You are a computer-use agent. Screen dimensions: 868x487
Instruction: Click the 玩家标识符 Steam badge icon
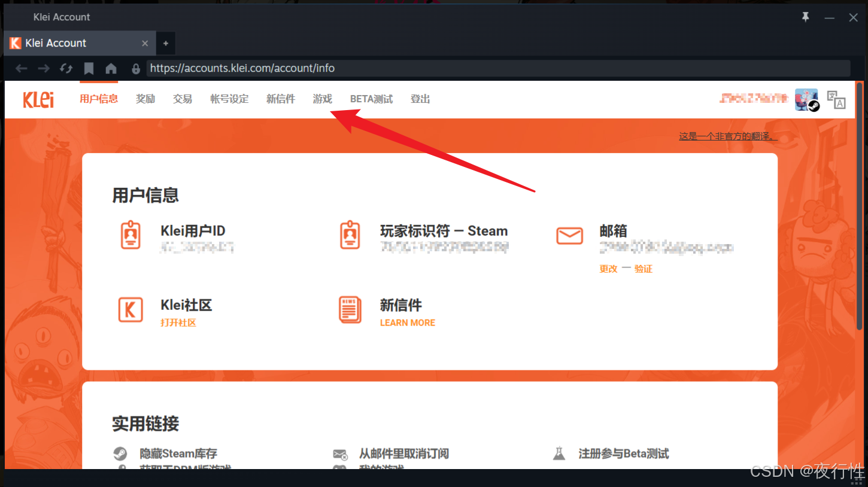[350, 235]
